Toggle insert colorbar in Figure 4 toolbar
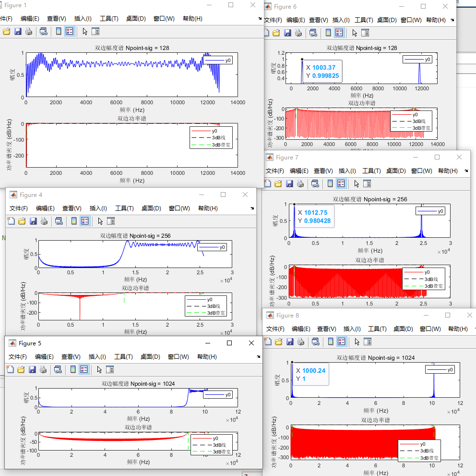This screenshot has height=476, width=476. [x=74, y=221]
